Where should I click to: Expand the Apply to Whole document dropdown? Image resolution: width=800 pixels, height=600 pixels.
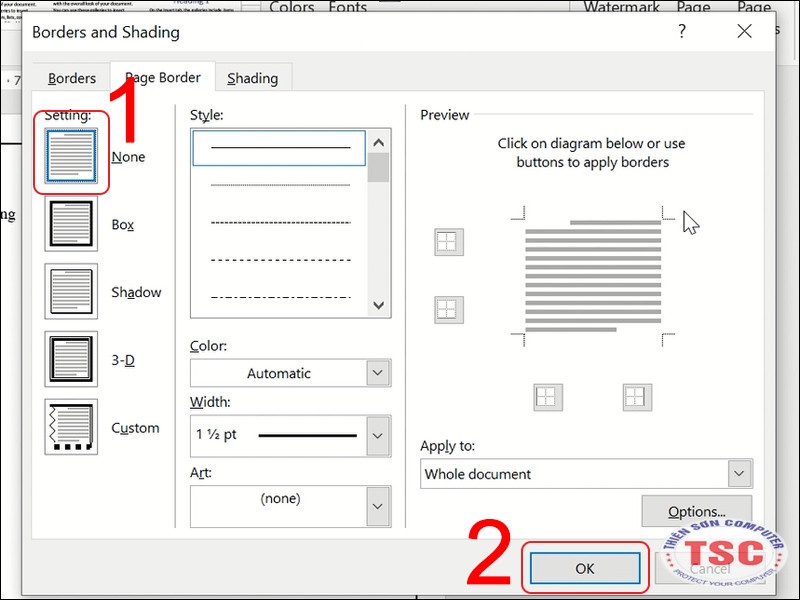586,474
